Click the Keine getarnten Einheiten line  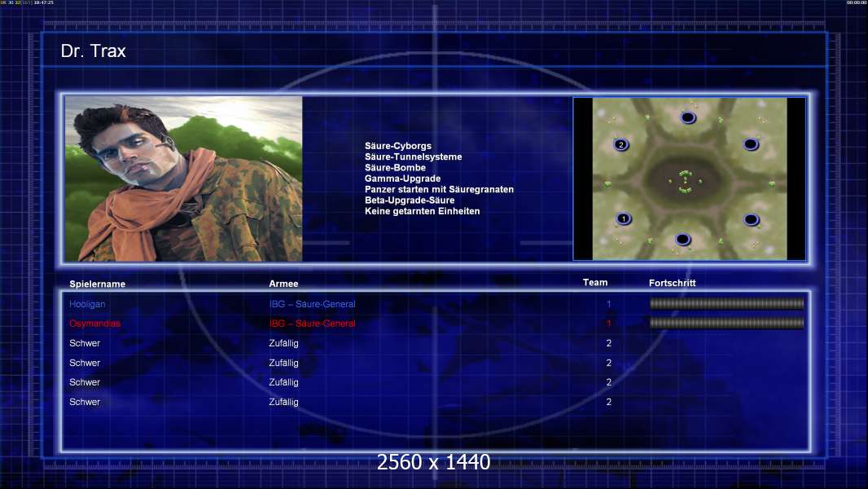tap(423, 211)
